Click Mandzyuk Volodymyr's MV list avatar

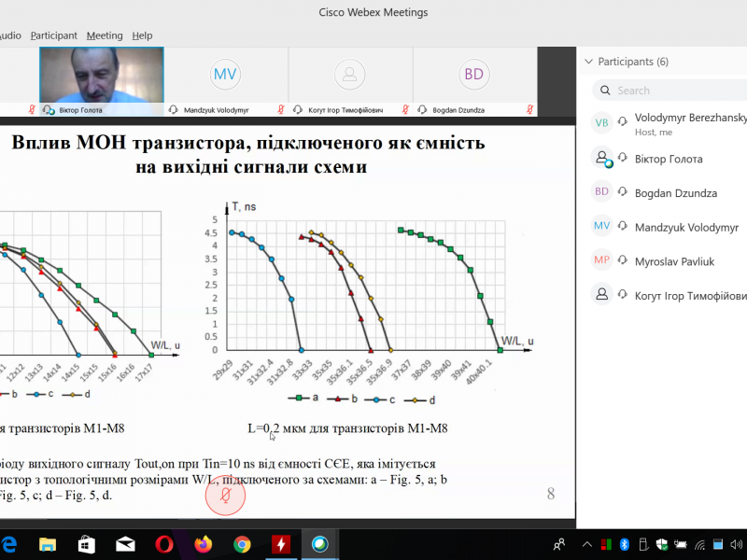(x=602, y=227)
